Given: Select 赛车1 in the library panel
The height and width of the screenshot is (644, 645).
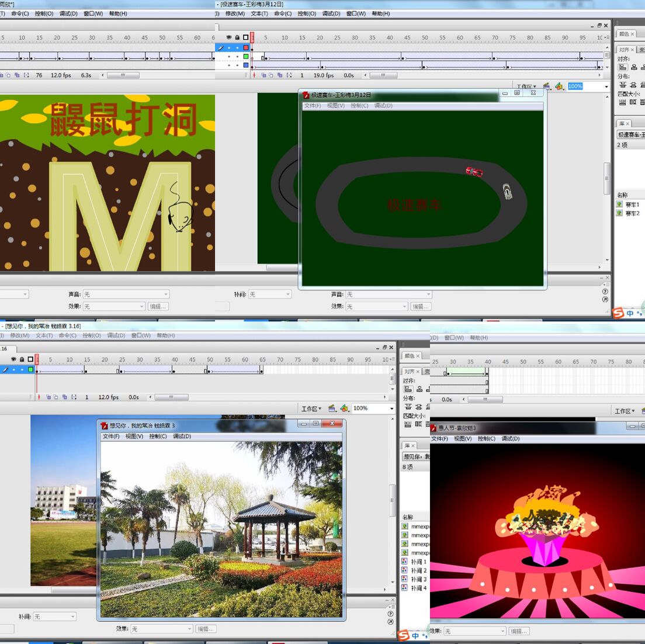Looking at the screenshot, I should point(632,205).
